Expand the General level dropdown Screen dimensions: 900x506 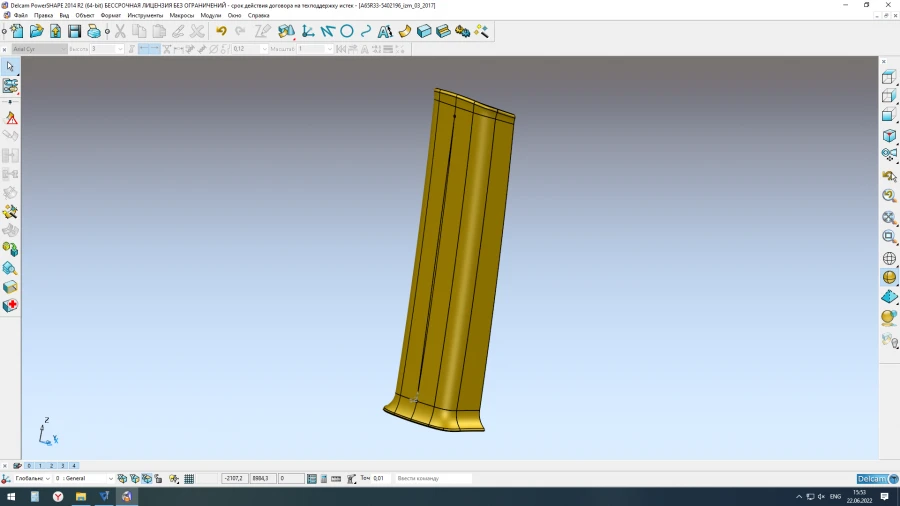[x=110, y=479]
